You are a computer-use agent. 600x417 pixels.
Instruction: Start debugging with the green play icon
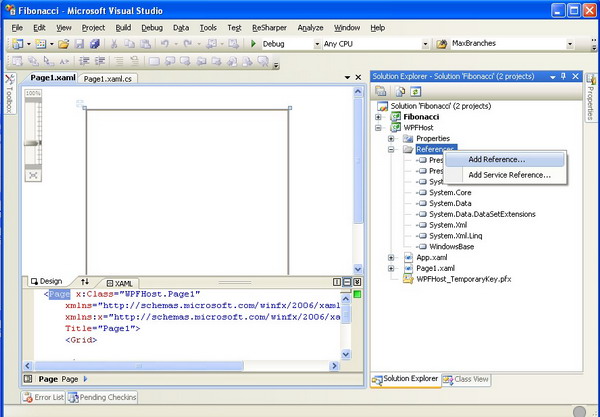(253, 44)
